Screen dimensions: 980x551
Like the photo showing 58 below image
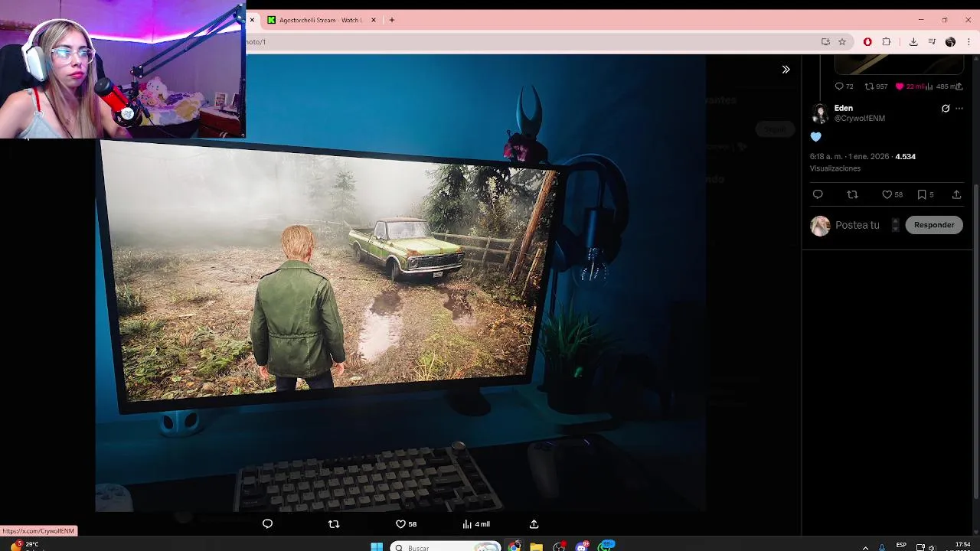406,524
